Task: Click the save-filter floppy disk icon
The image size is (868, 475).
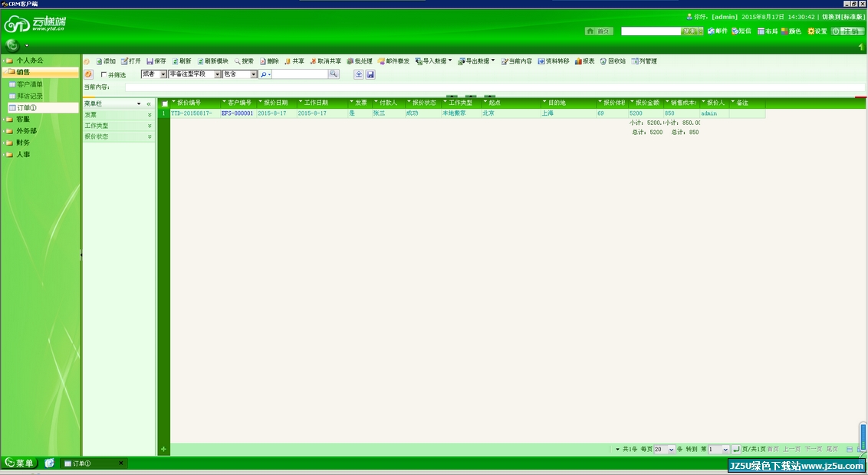Action: click(x=371, y=74)
